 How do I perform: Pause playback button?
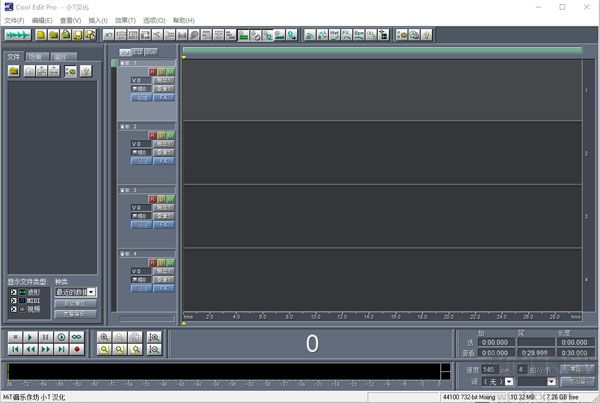pos(46,337)
